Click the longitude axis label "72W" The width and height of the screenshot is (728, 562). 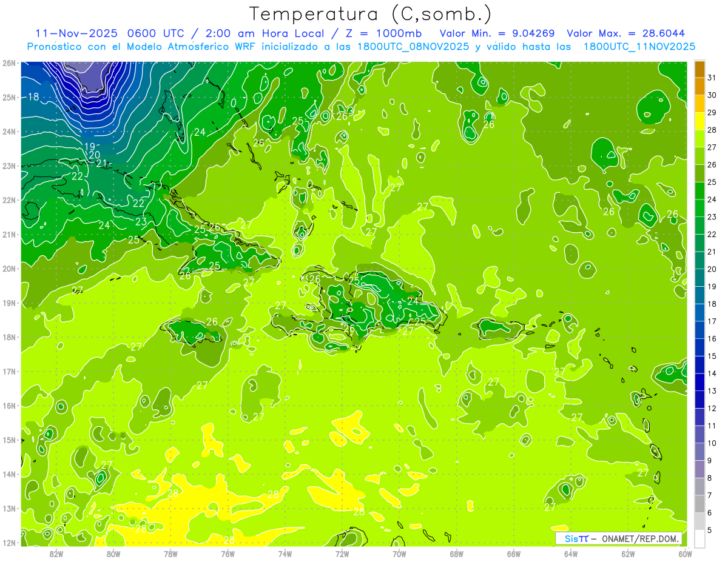coord(342,554)
